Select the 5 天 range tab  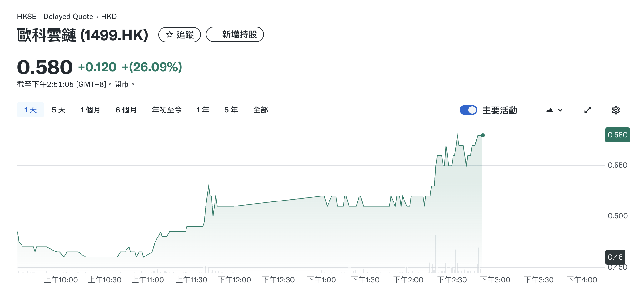point(59,110)
